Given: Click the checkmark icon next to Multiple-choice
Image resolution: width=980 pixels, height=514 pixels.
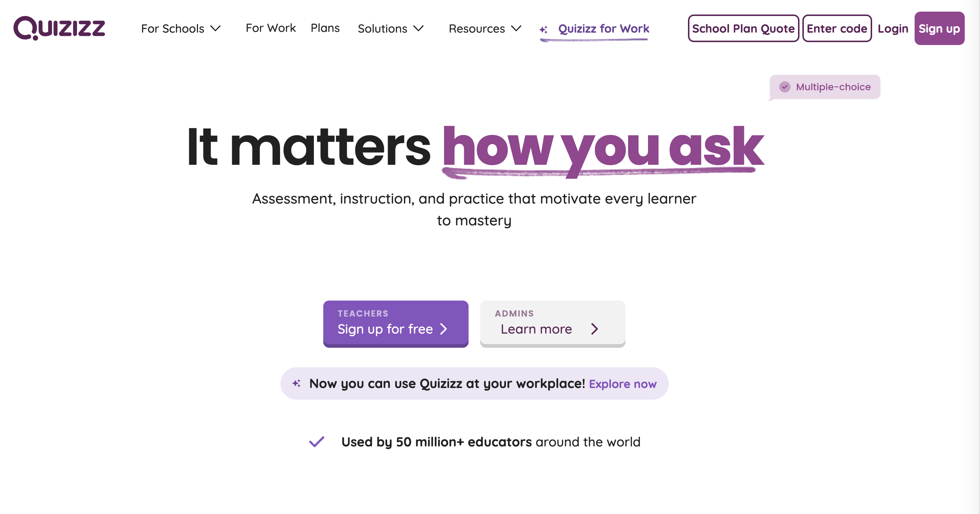Looking at the screenshot, I should point(784,87).
